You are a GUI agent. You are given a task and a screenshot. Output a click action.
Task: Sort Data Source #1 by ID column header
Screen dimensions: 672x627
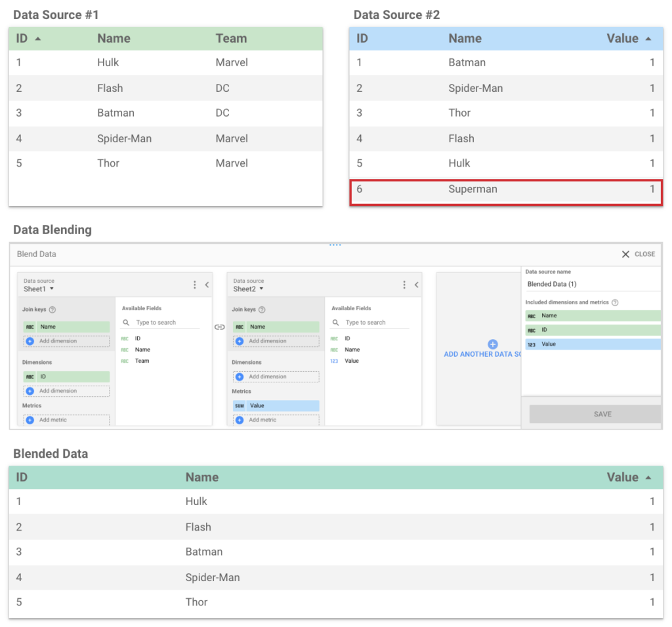tap(22, 39)
